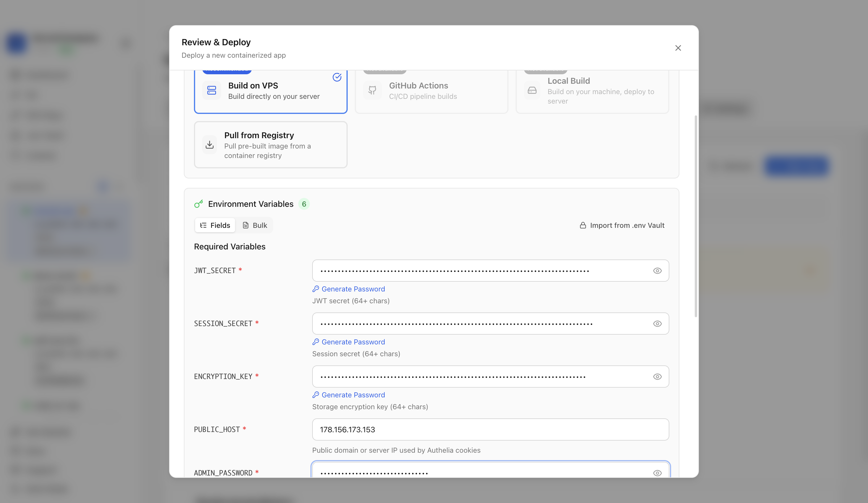Generate Password for ENCRYPTION_KEY
Image resolution: width=868 pixels, height=503 pixels.
click(349, 395)
